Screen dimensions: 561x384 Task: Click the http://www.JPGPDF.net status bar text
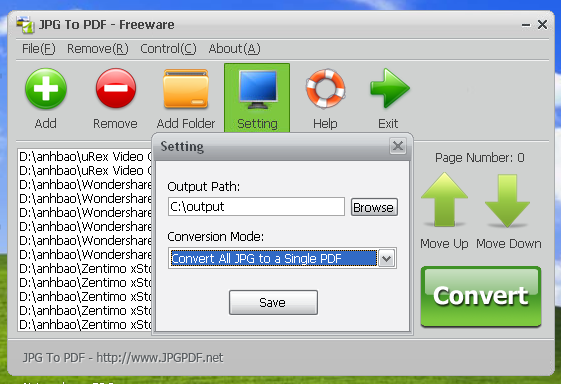tap(160, 358)
